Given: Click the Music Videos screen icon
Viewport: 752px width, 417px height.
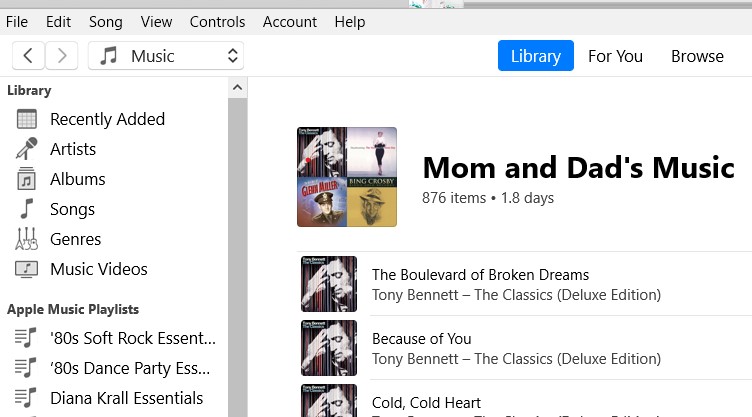Looking at the screenshot, I should (x=26, y=269).
